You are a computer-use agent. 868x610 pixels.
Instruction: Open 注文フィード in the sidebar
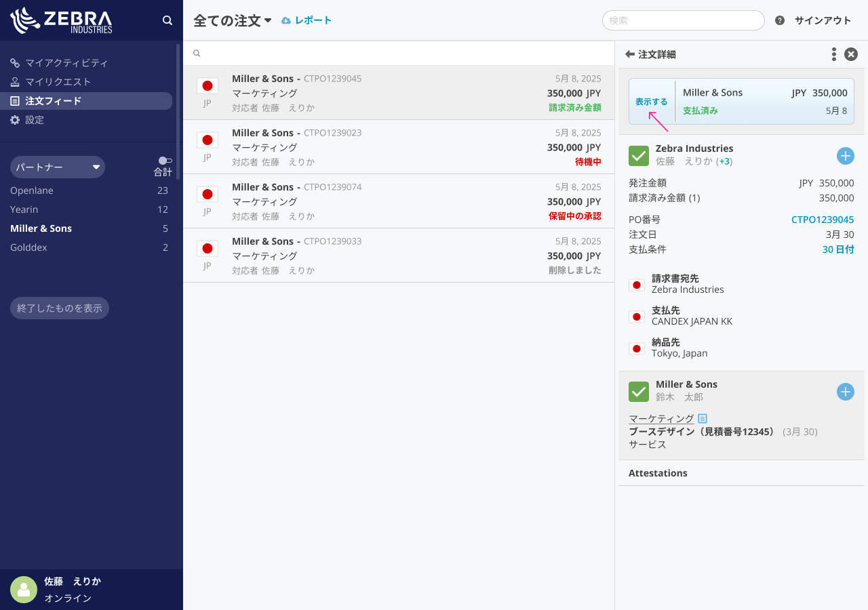click(53, 101)
